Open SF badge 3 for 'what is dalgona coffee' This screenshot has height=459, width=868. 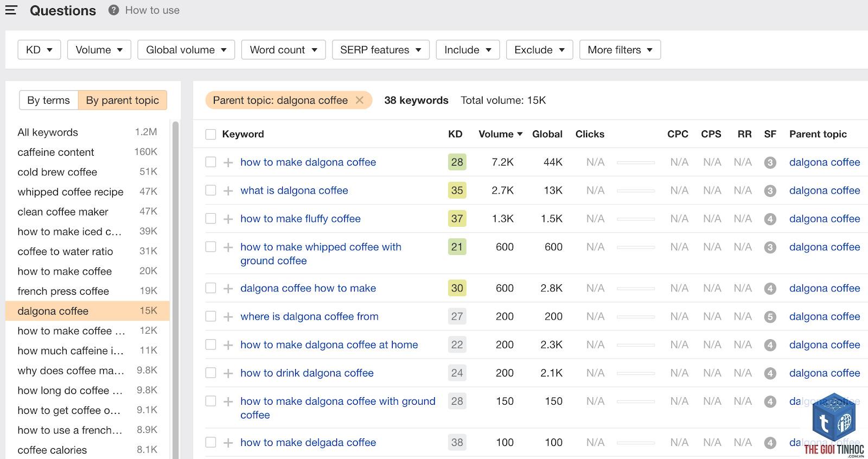point(770,190)
